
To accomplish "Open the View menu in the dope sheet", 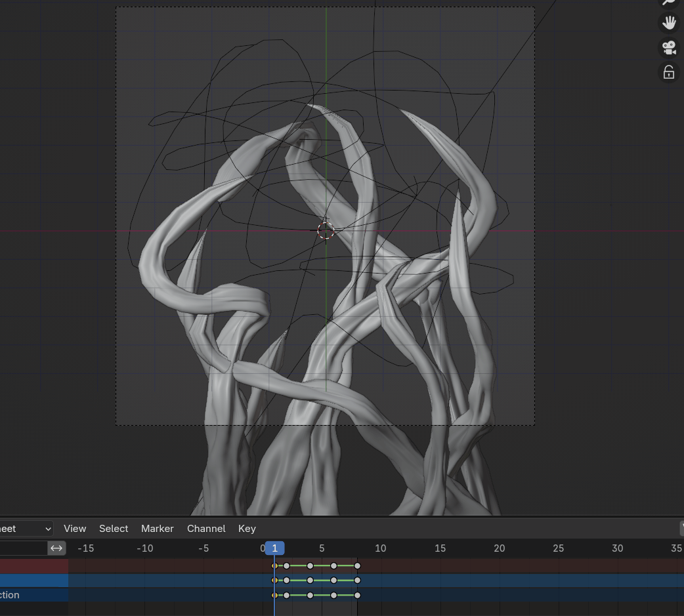I will 75,529.
